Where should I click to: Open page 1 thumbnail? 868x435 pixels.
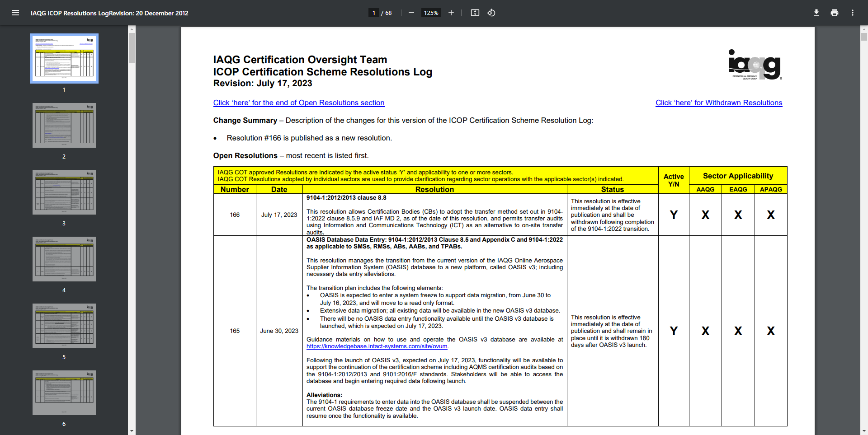click(64, 58)
